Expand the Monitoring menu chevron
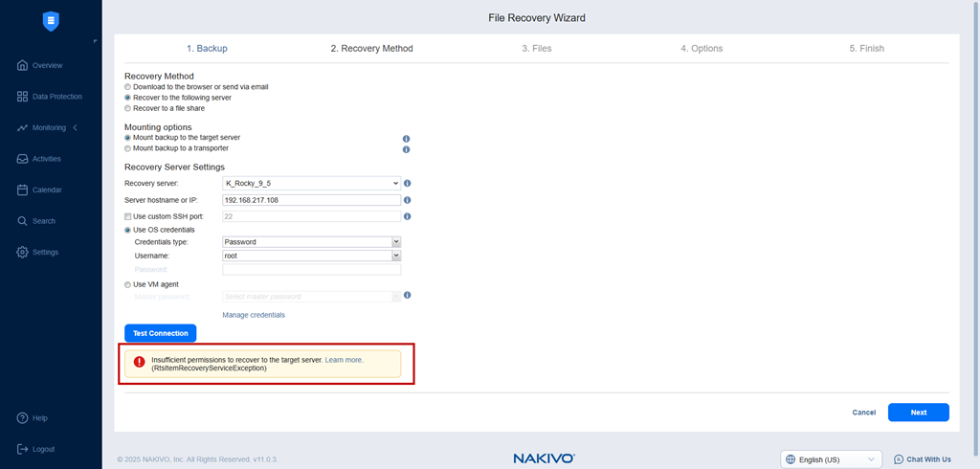 pyautogui.click(x=76, y=127)
